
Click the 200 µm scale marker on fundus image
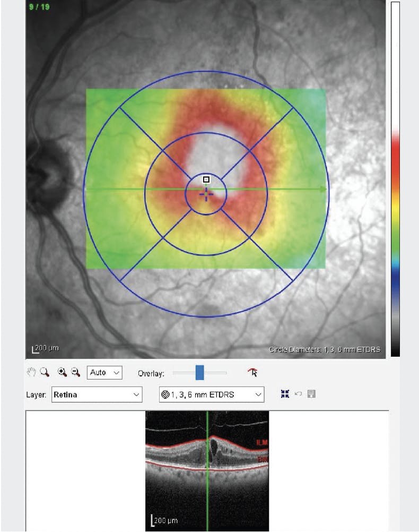click(46, 348)
